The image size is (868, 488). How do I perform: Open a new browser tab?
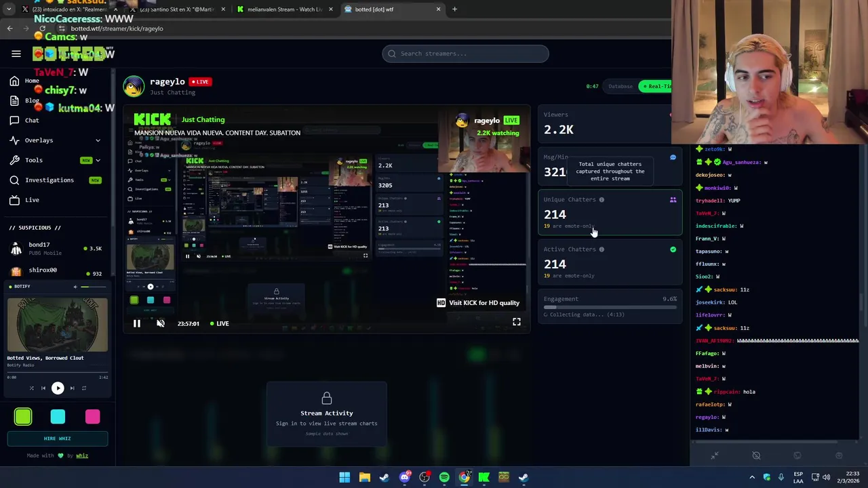(454, 9)
